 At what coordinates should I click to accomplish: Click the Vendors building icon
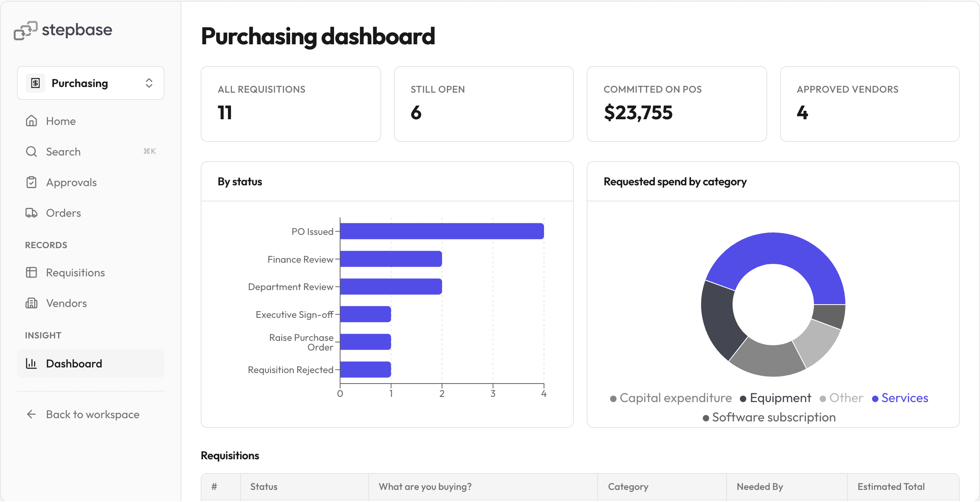click(x=31, y=303)
